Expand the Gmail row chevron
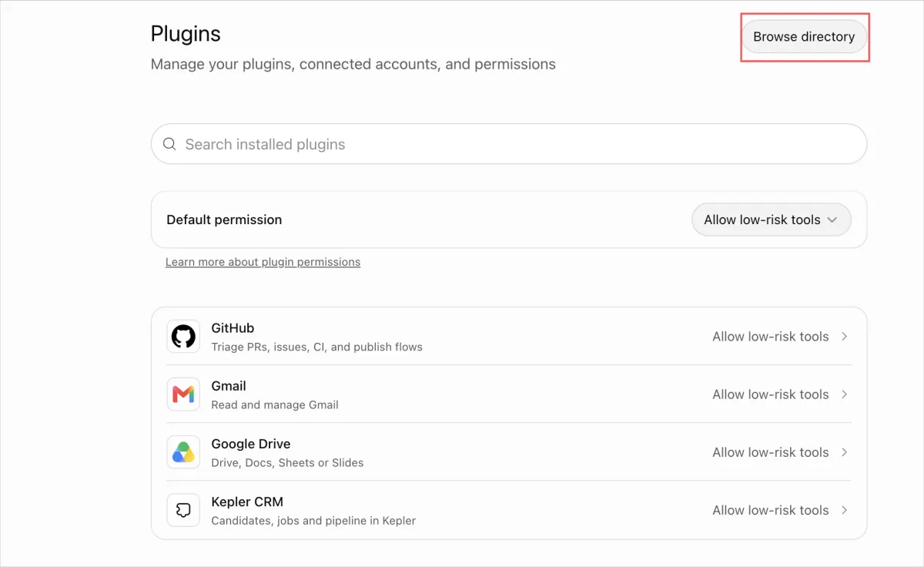 click(x=844, y=394)
